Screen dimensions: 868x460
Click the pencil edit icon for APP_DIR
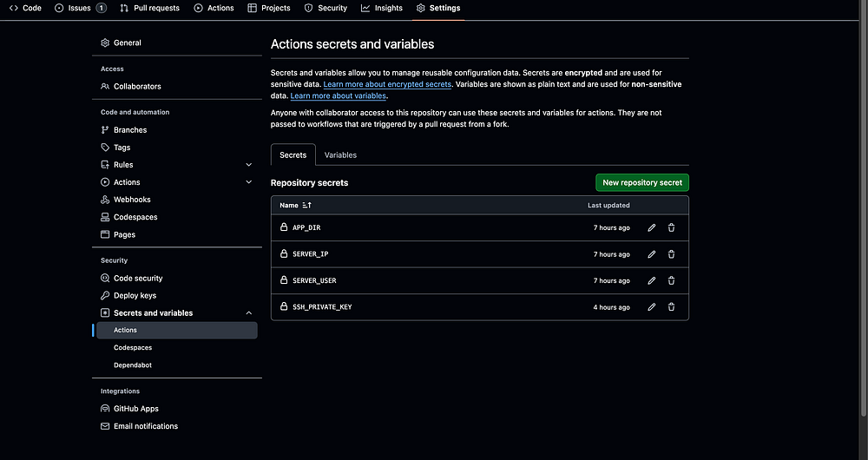pyautogui.click(x=652, y=228)
